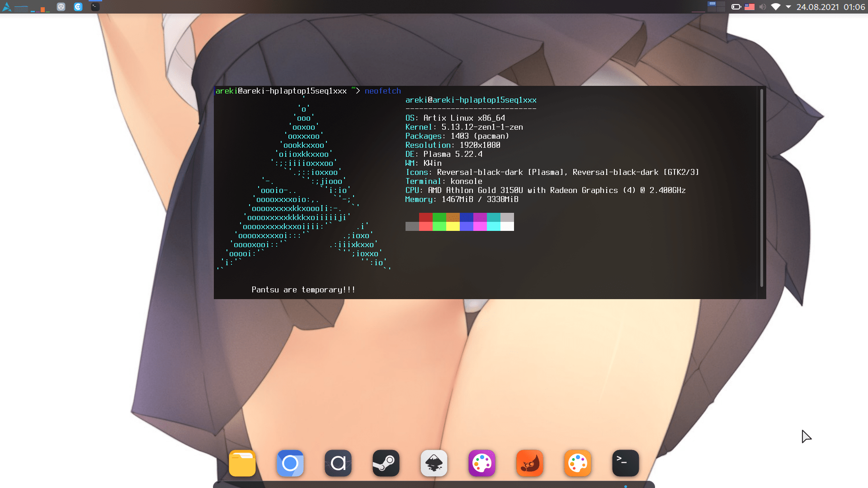The width and height of the screenshot is (868, 488).
Task: Open Steam from the dock
Action: click(386, 463)
